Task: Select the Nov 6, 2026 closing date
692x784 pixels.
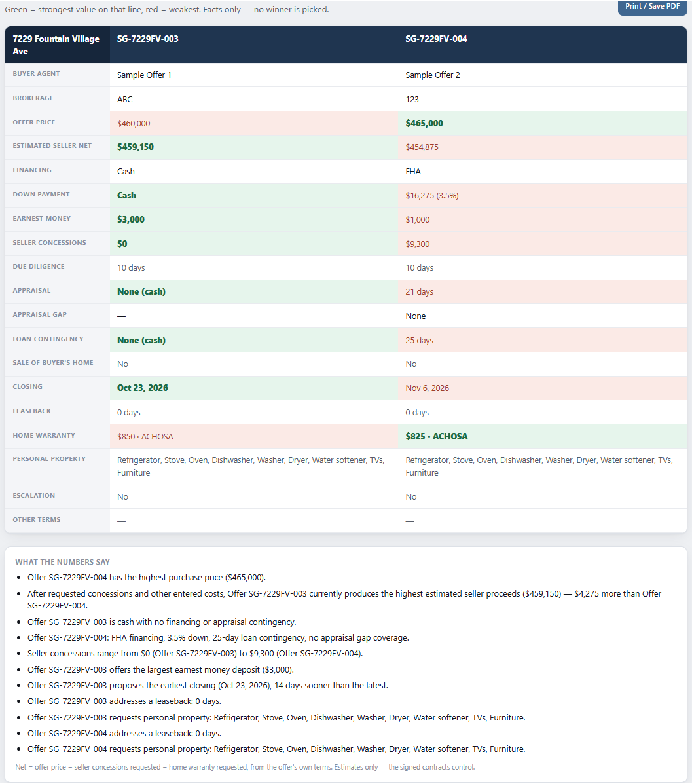Action: point(428,388)
